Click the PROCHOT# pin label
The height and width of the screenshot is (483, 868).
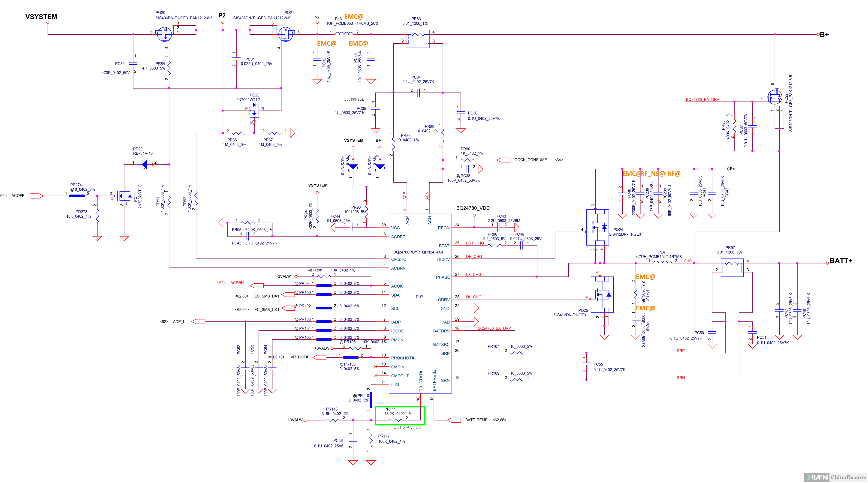402,358
